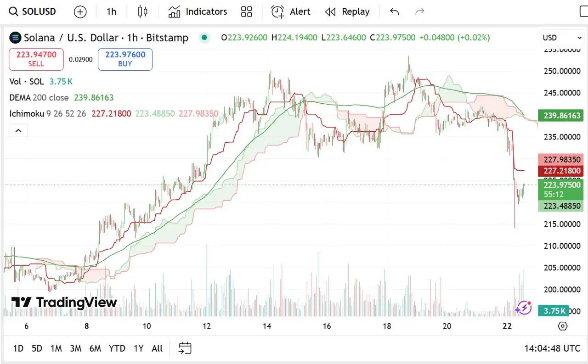
Task: Select the 1D time range
Action: click(x=18, y=348)
